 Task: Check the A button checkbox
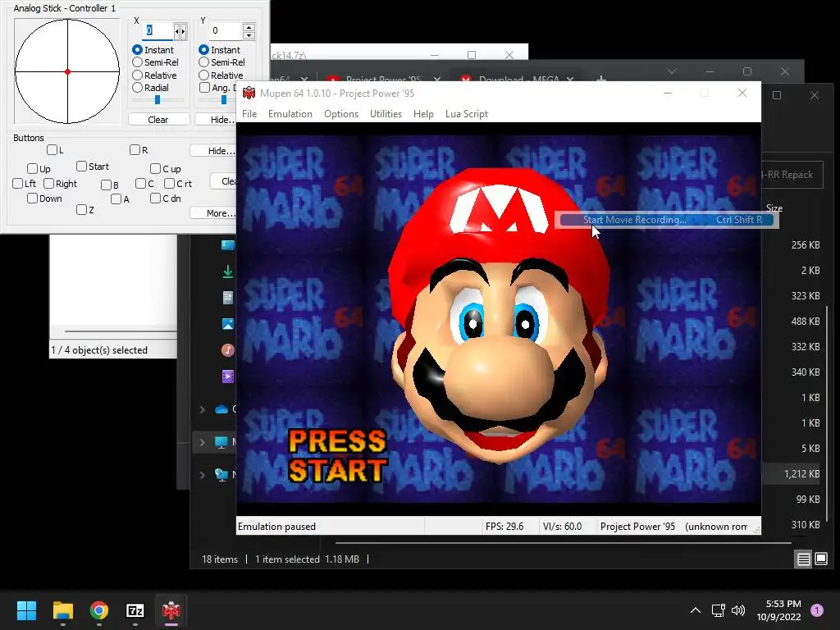(116, 199)
